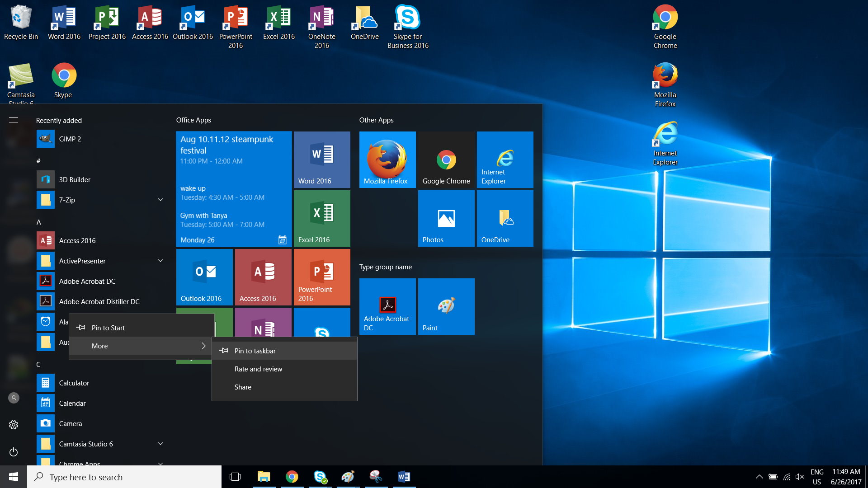This screenshot has height=488, width=868.
Task: Click the Office Apps group title
Action: 193,120
